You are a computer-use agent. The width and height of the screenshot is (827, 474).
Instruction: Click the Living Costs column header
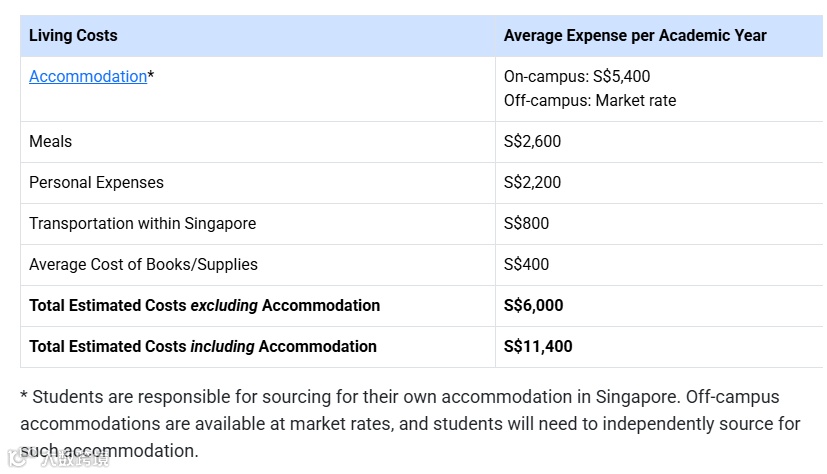(x=73, y=35)
